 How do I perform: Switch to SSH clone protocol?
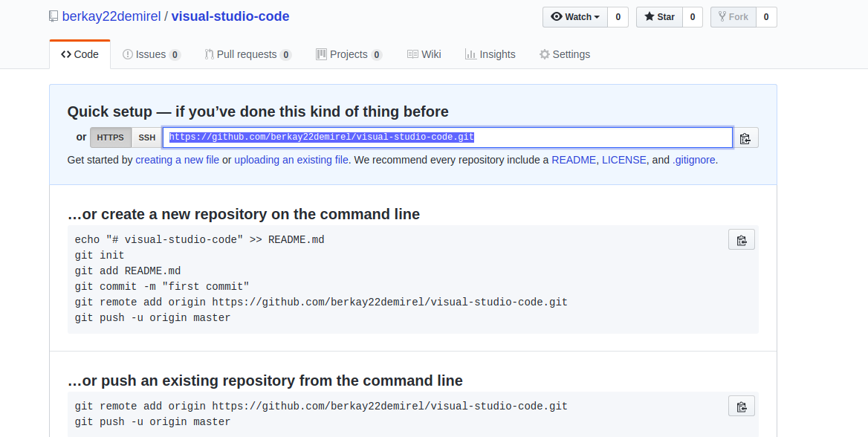click(146, 137)
